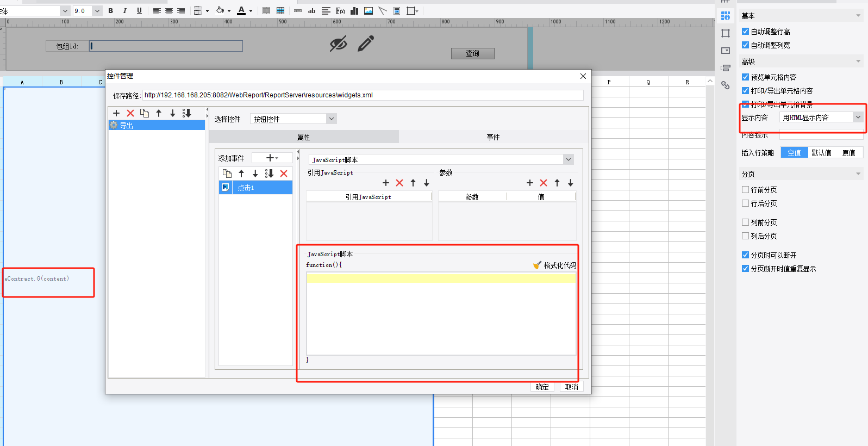Viewport: 868px width, 446px height.
Task: Click the insert formula (F(x)) icon
Action: 340,11
